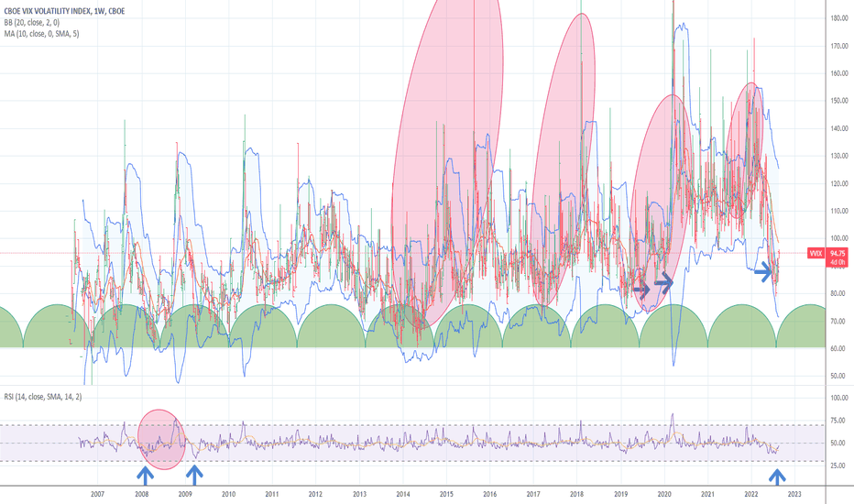Image resolution: width=854 pixels, height=504 pixels.
Task: Click the CBOE VIX Volatility Index chart title
Action: (64, 11)
